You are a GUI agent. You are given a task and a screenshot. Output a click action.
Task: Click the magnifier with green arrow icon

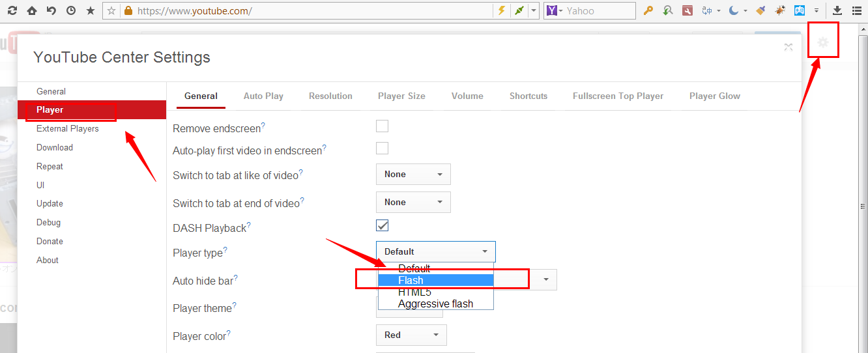tap(667, 10)
